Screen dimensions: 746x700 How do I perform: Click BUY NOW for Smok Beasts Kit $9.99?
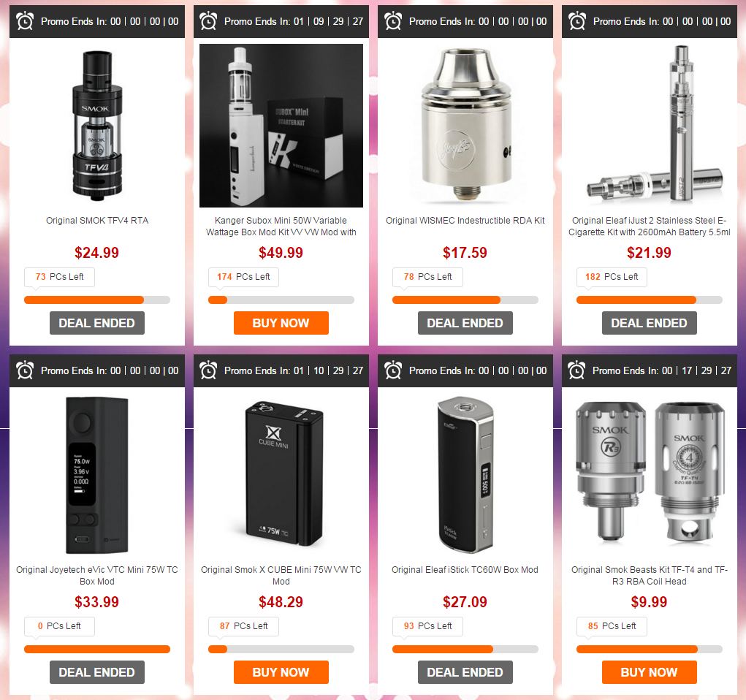(649, 672)
